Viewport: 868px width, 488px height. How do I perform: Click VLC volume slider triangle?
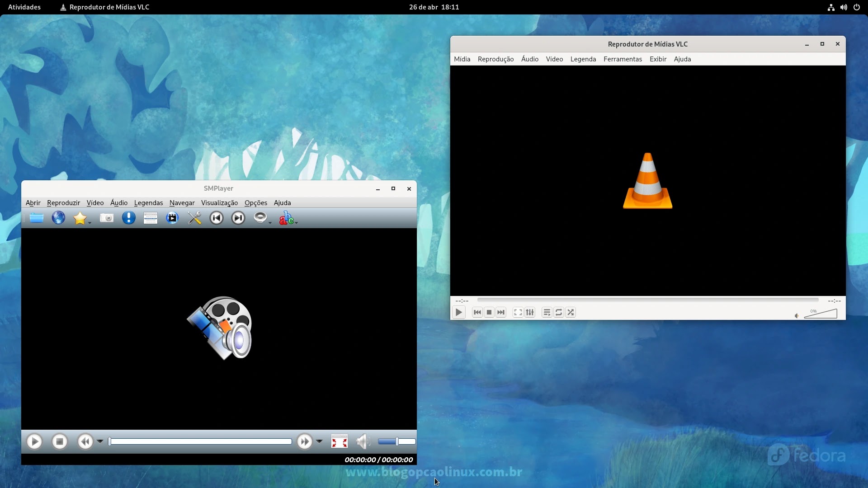(821, 313)
